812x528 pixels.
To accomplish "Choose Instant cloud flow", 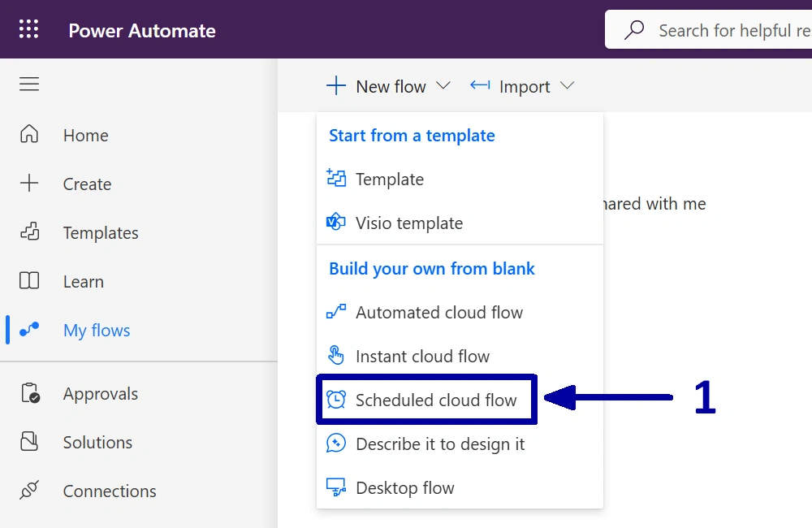I will coord(460,356).
